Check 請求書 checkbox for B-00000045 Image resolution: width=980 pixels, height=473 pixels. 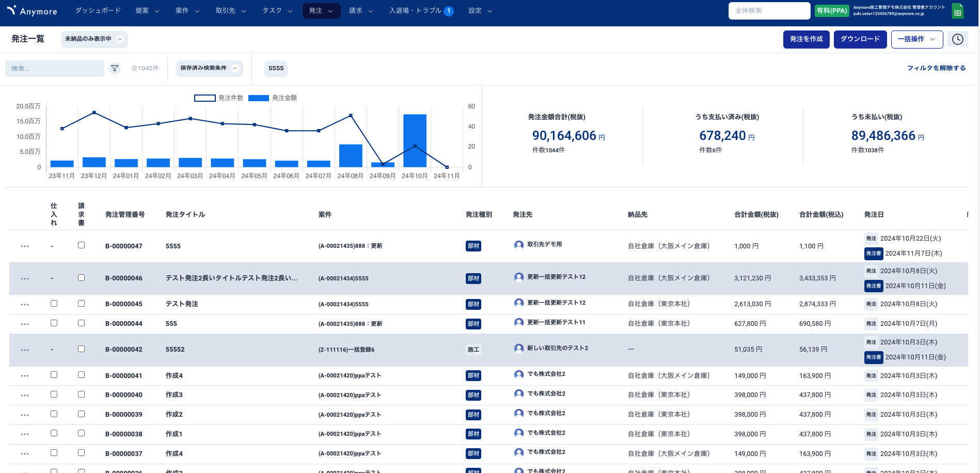pos(81,304)
